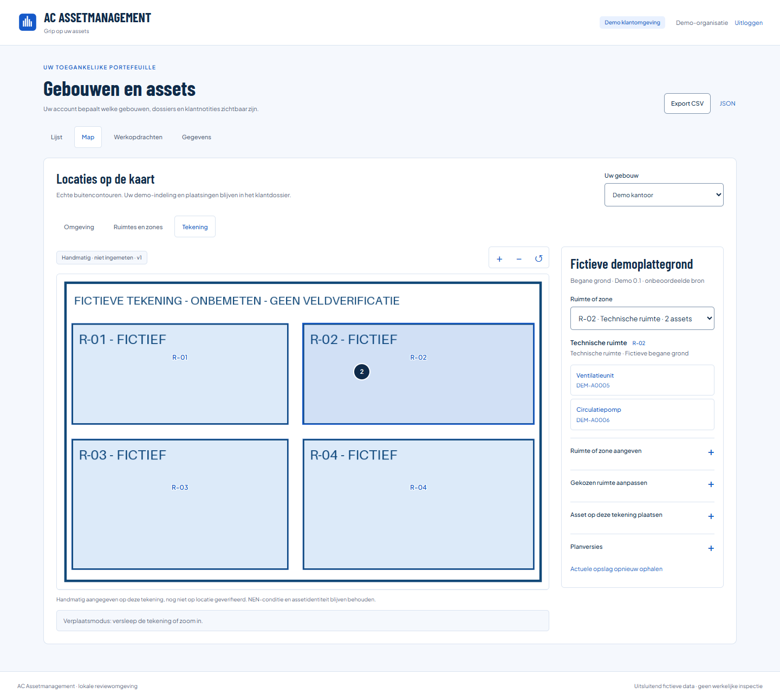Click the 'Gebouwen en assets' page heading
Viewport: 780px width, 700px height.
pos(119,89)
